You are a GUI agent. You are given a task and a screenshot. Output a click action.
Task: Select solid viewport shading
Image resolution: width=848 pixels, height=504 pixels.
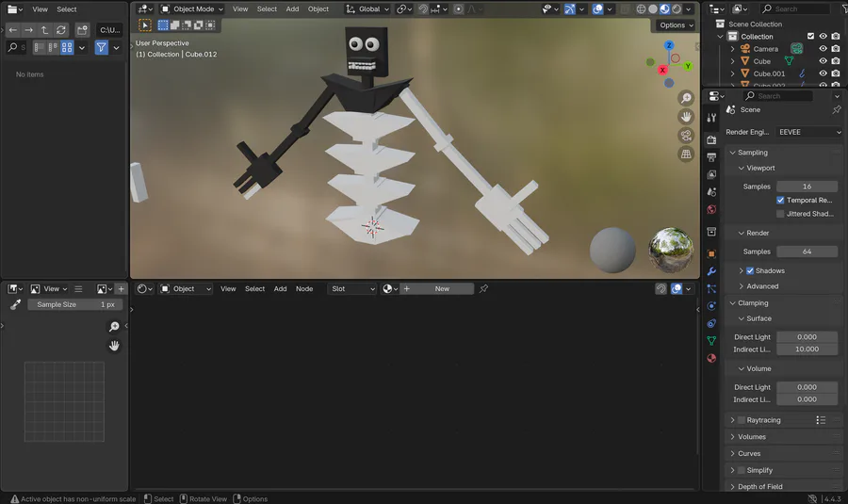click(653, 9)
